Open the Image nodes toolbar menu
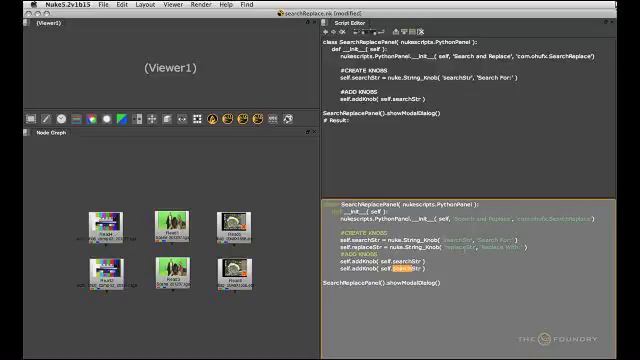 pyautogui.click(x=31, y=119)
